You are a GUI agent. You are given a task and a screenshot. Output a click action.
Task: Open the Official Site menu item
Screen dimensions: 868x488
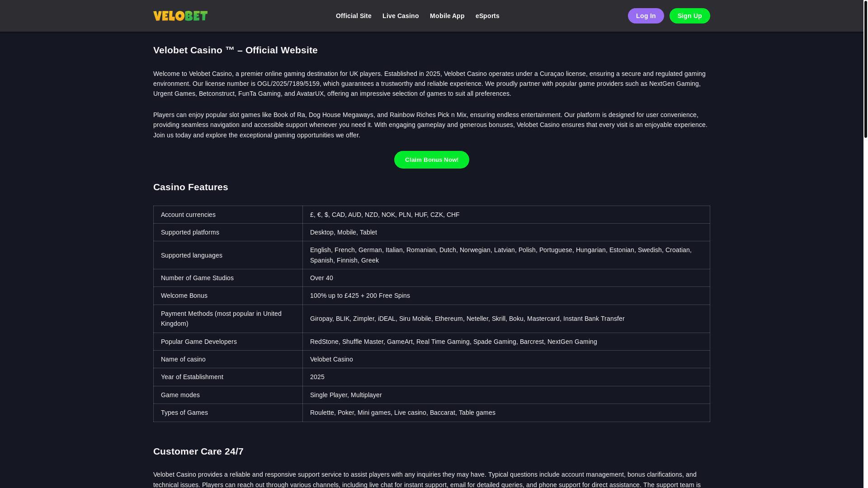[x=354, y=16]
